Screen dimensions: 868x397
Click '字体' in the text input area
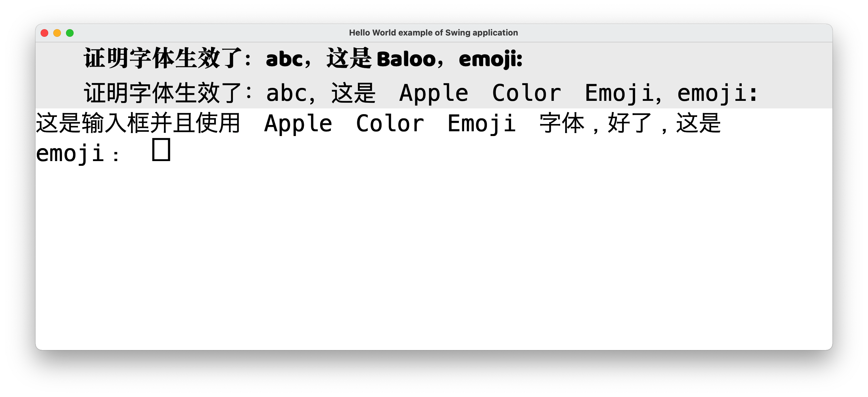562,123
